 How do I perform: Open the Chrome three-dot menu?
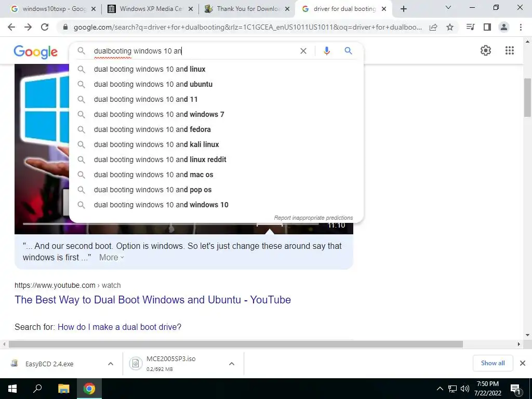point(521,27)
